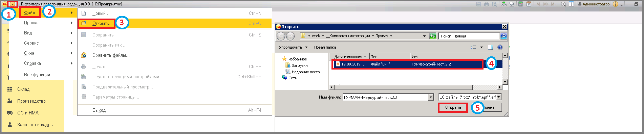The image size is (644, 134).
Task: Sort by Тип column header
Action: pyautogui.click(x=390, y=57)
